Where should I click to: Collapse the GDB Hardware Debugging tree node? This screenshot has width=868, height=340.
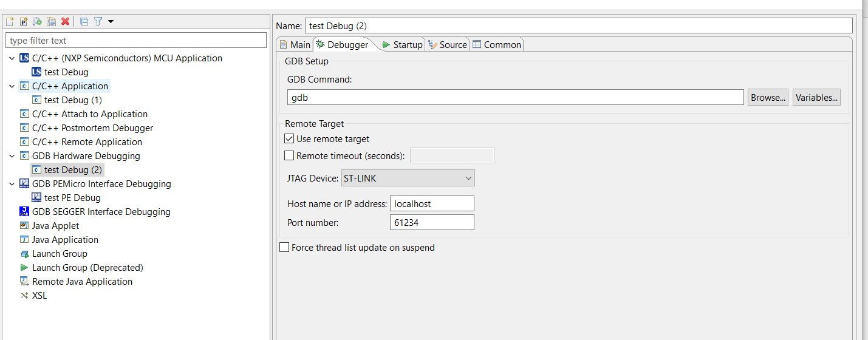[12, 156]
